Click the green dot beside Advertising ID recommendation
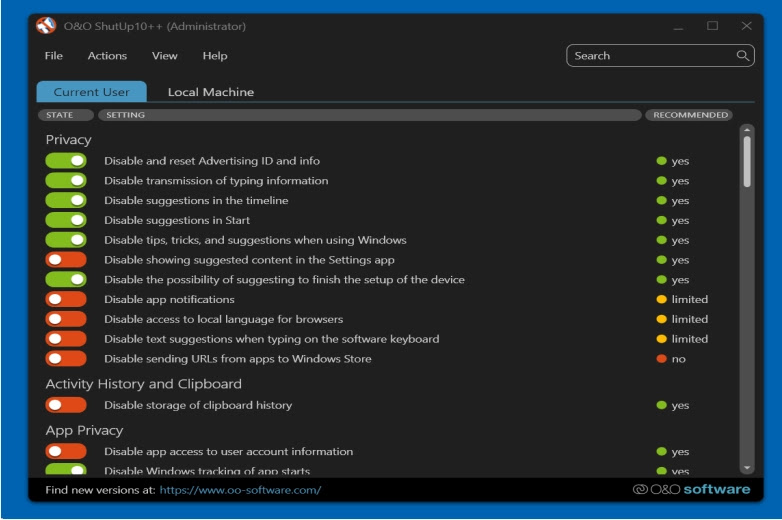 pyautogui.click(x=661, y=161)
